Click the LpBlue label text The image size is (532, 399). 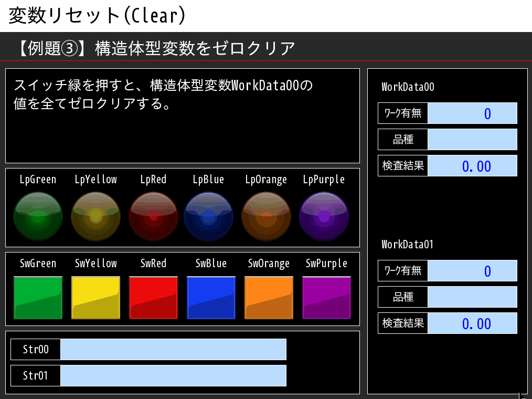[209, 180]
